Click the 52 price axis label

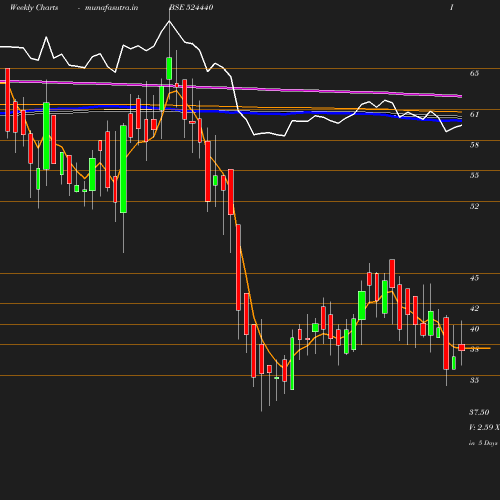click(474, 206)
